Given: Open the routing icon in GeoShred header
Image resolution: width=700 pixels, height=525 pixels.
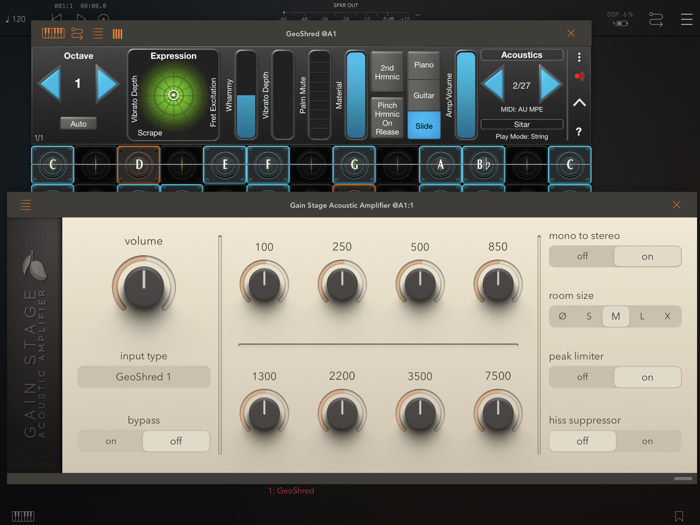Looking at the screenshot, I should coord(77,33).
